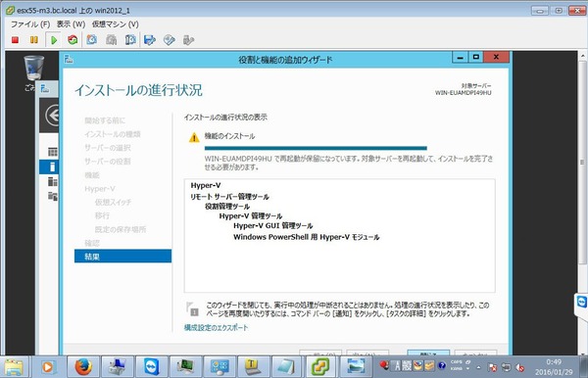
Task: Click the CD/DVD drive connect icon
Action: coord(170,40)
